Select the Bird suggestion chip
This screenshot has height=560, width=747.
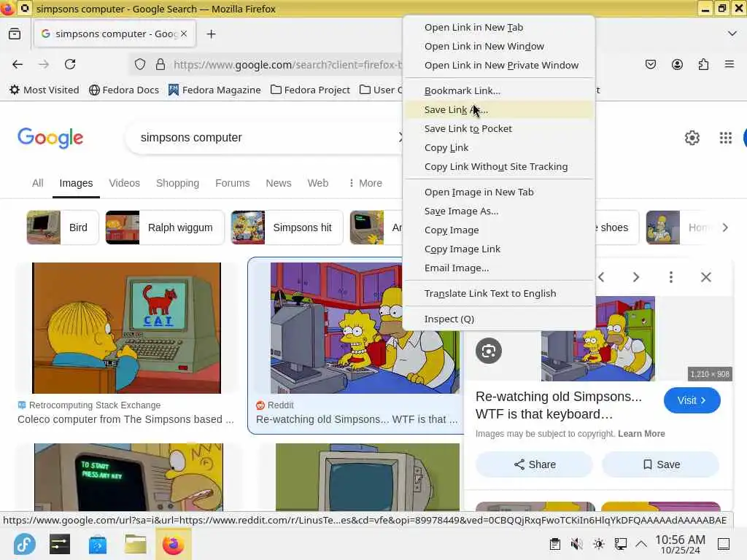(x=63, y=227)
